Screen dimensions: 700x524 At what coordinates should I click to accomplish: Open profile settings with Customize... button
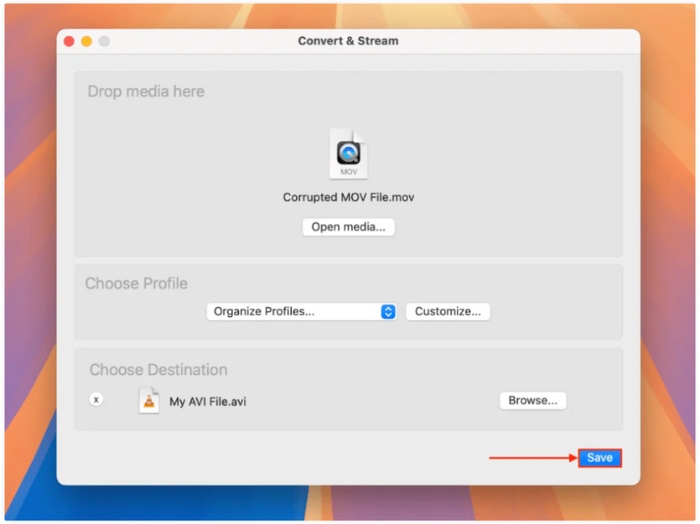click(447, 312)
